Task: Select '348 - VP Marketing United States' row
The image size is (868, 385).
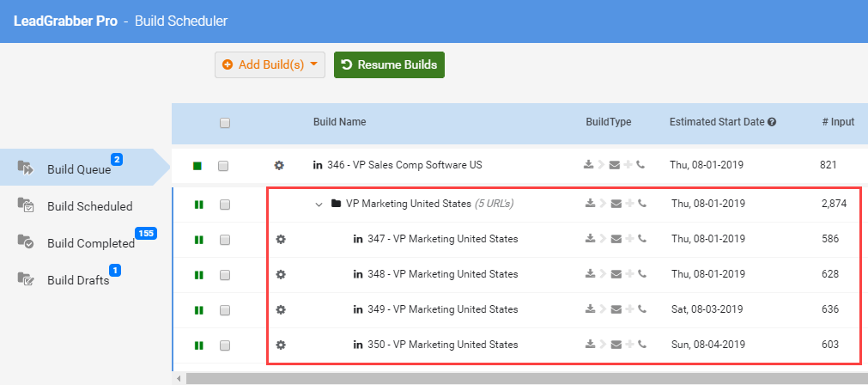Action: coord(443,274)
